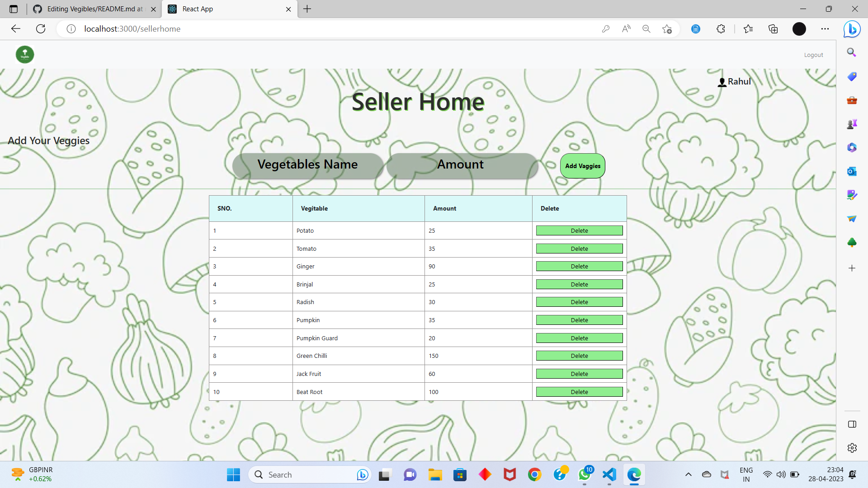This screenshot has width=868, height=488.
Task: Open Bing Copilot sidebar panel
Action: 851,28
